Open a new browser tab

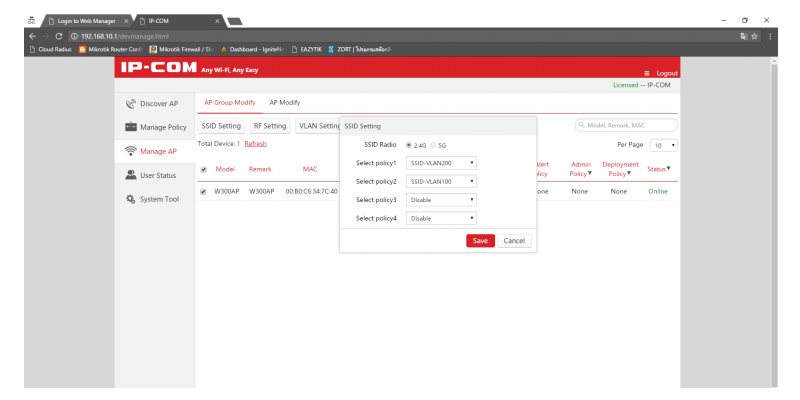click(x=234, y=21)
